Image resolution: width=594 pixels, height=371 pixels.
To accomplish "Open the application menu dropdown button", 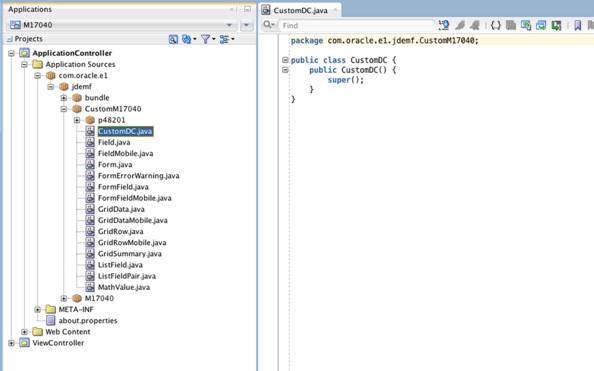I will click(x=247, y=25).
